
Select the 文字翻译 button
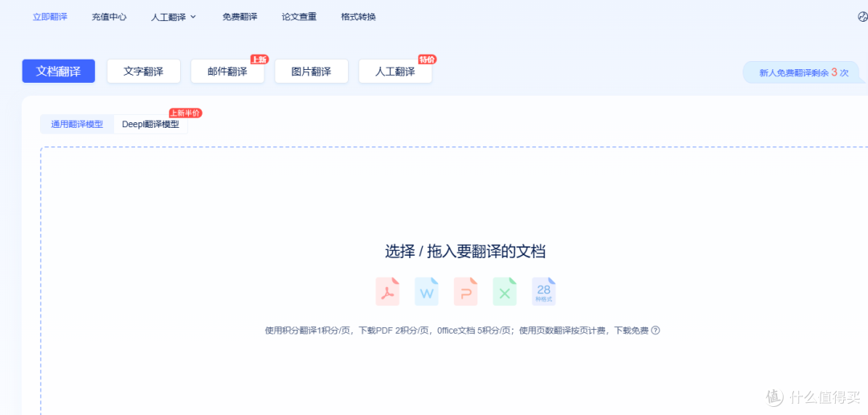coord(143,72)
